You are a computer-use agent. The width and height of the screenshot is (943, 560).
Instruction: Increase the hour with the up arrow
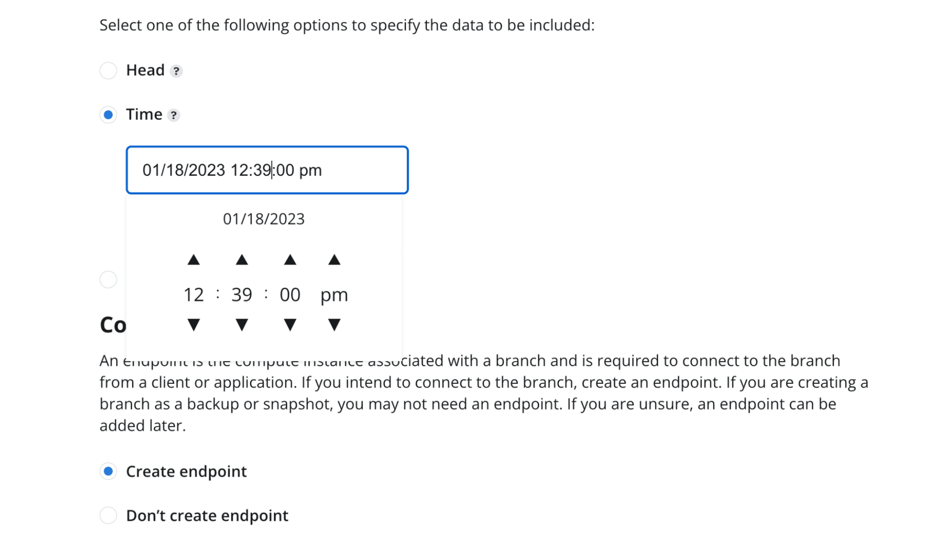194,260
